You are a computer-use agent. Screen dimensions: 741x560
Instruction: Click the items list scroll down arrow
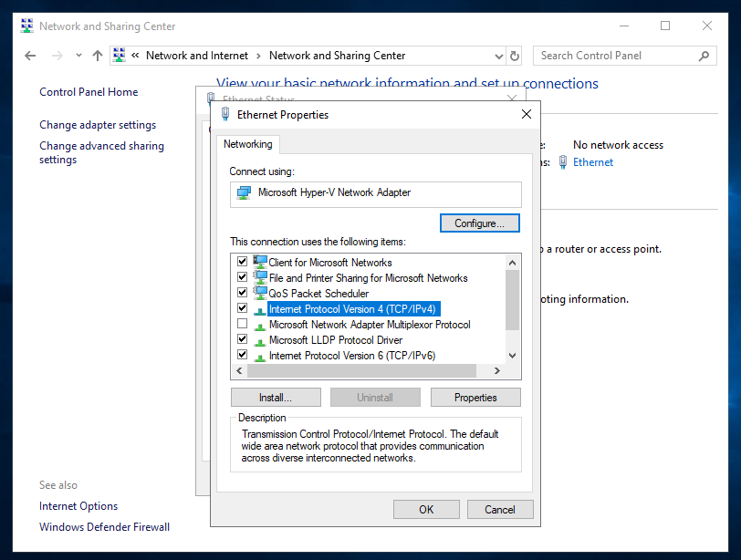click(512, 356)
